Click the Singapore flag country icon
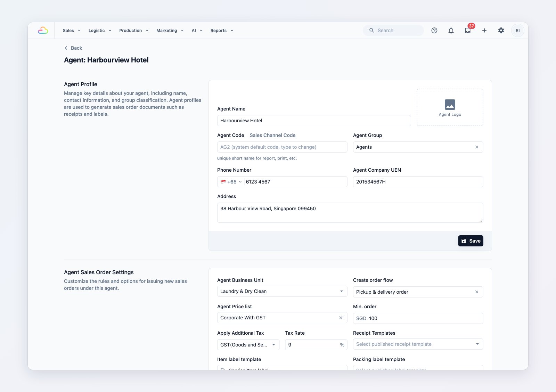Screen dimensions: 556x392 [223, 182]
